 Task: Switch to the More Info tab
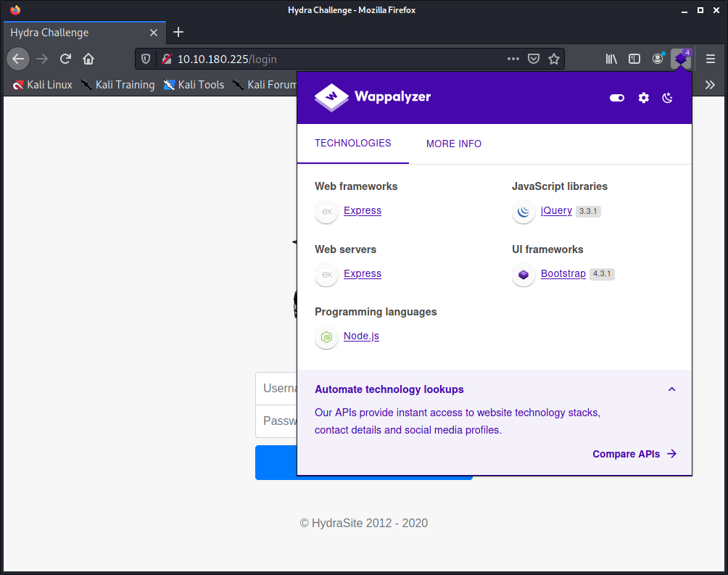[x=454, y=144]
